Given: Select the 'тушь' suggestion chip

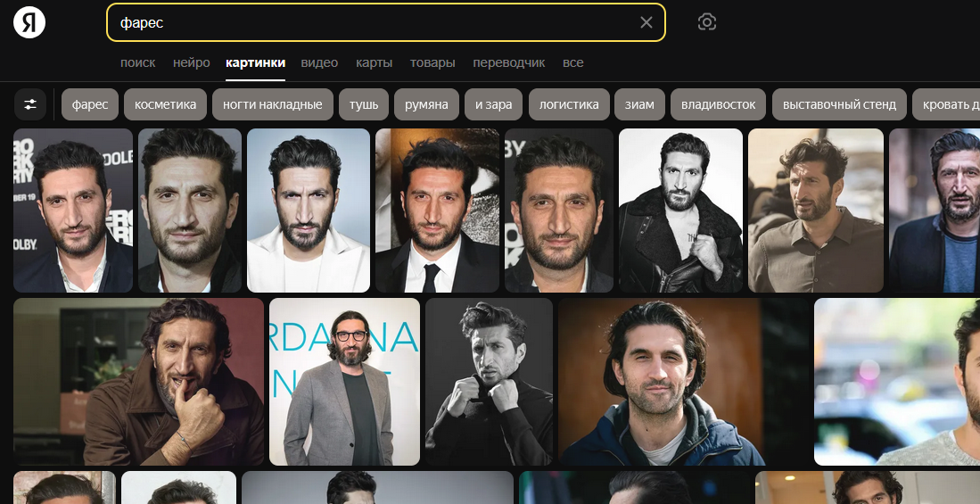Looking at the screenshot, I should [364, 104].
